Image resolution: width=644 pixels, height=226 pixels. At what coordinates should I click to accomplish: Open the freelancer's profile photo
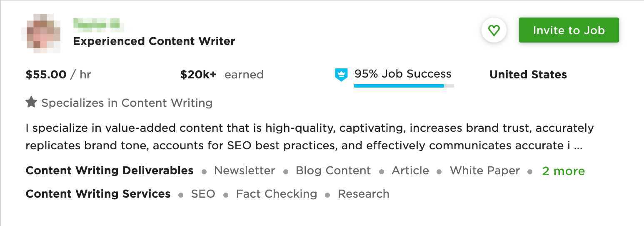tap(41, 33)
